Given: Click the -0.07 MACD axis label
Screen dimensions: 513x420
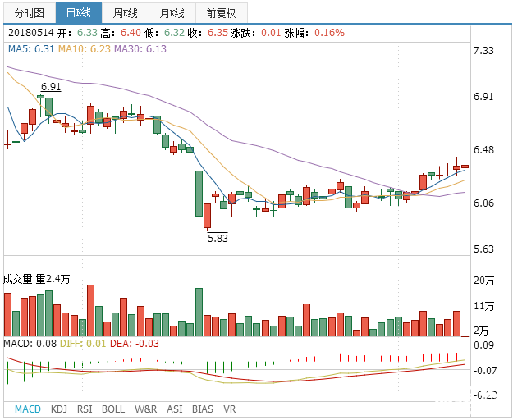Looking at the screenshot, I should [x=485, y=370].
